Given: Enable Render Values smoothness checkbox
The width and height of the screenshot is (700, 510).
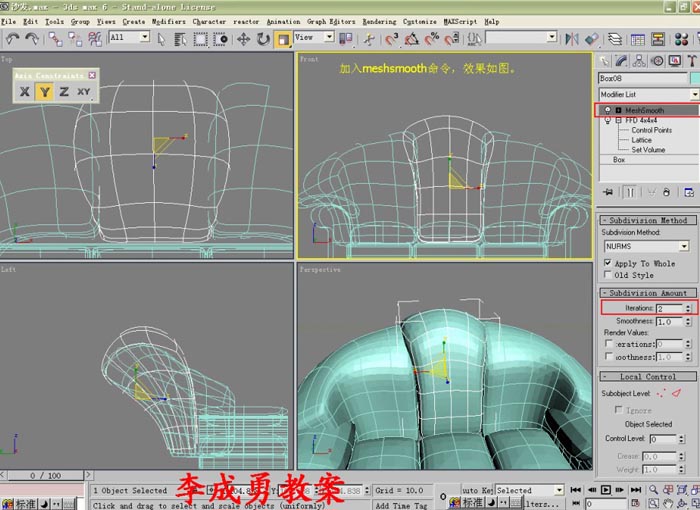Looking at the screenshot, I should point(608,356).
